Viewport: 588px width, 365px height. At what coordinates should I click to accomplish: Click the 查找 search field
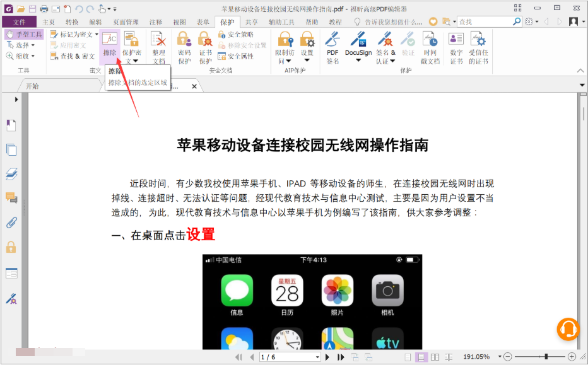click(484, 21)
